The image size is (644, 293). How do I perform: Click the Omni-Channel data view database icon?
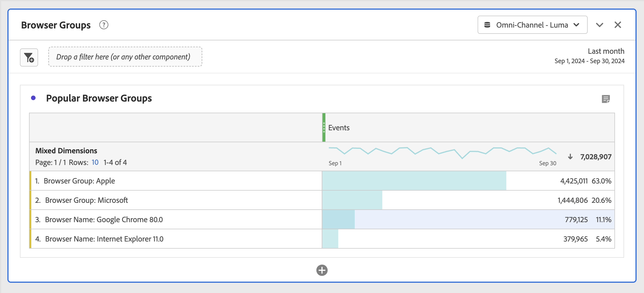coord(487,25)
